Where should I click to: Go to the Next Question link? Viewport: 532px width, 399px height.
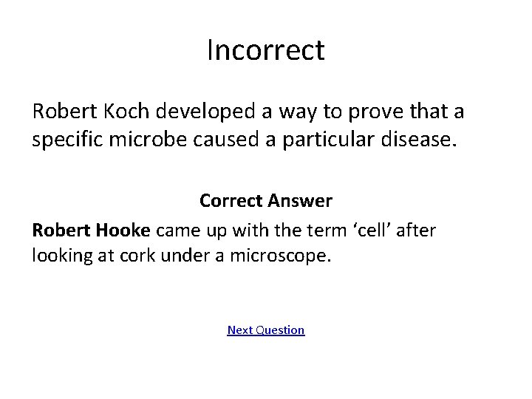click(x=266, y=330)
